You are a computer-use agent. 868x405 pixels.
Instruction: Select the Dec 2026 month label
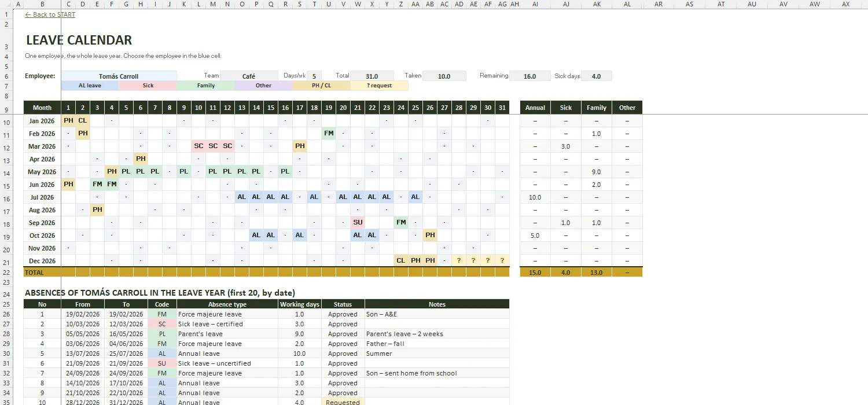point(42,261)
